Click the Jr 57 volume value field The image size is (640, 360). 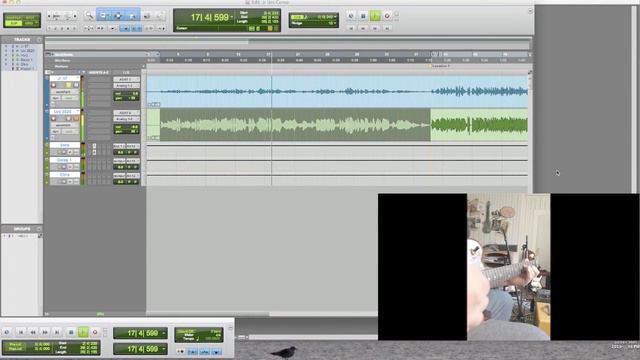127,93
